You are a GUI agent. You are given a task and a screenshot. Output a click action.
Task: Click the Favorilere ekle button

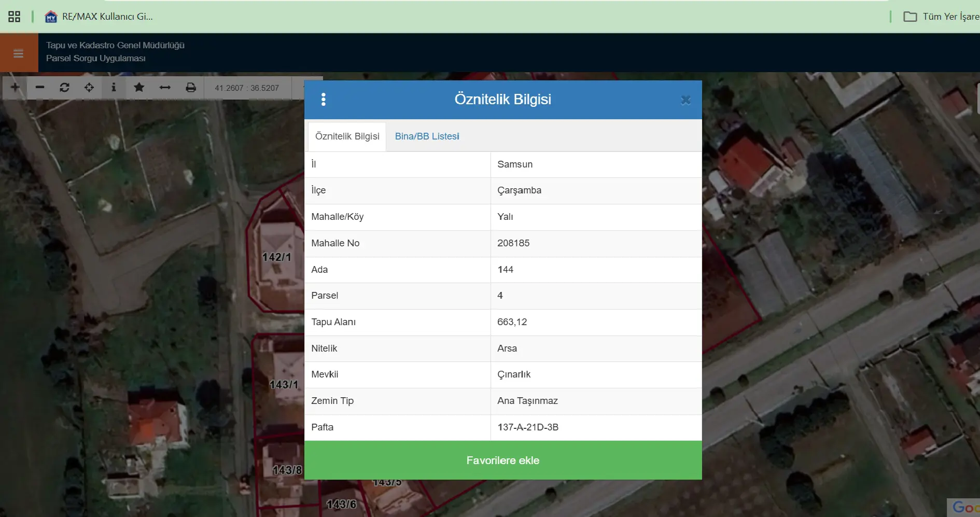(503, 460)
